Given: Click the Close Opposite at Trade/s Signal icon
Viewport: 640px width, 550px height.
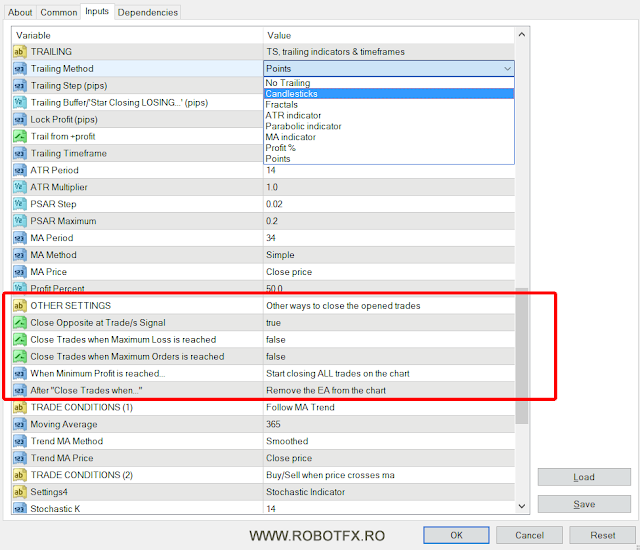Looking at the screenshot, I should click(x=19, y=323).
